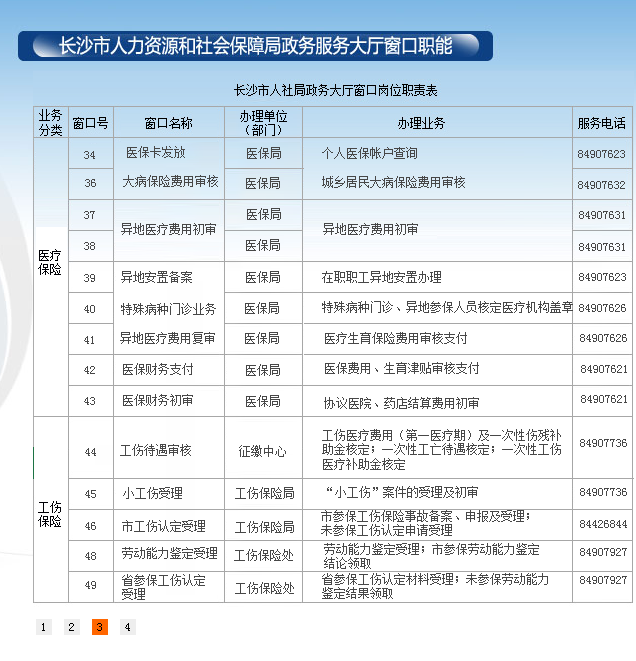
Task: Select the 特殊病种门诊业务 window name
Action: click(168, 308)
